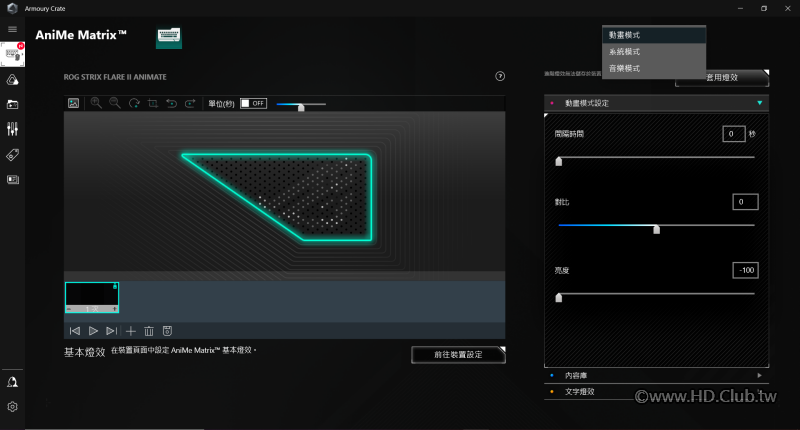Screen dimensions: 800x430
Task: Click the 間隔時間 interval slider handle
Action: (x=559, y=161)
